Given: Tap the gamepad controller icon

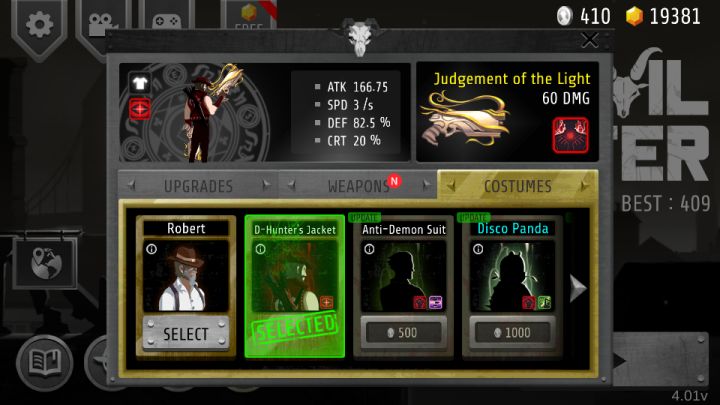Looking at the screenshot, I should [166, 21].
